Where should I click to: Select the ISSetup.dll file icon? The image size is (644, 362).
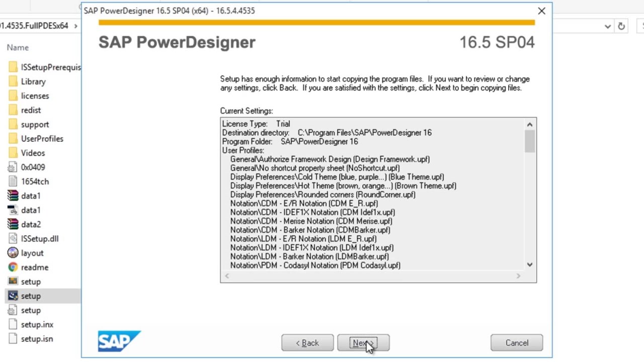(x=13, y=239)
